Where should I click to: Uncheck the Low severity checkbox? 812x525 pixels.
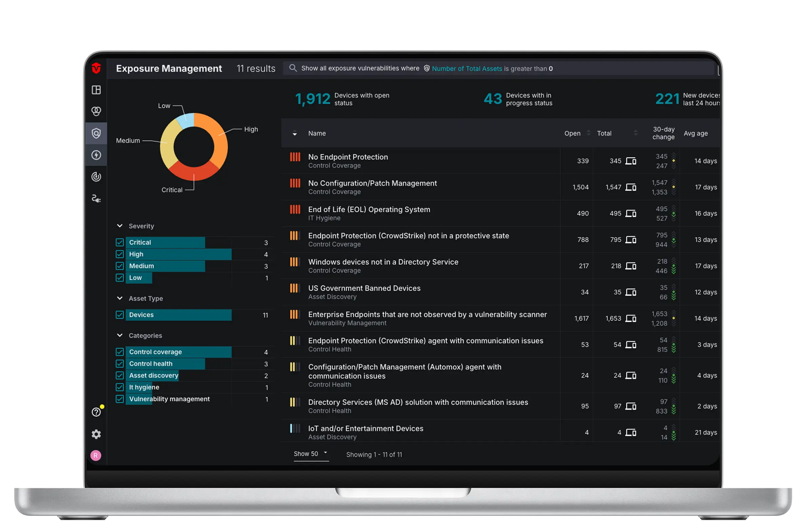pos(120,277)
